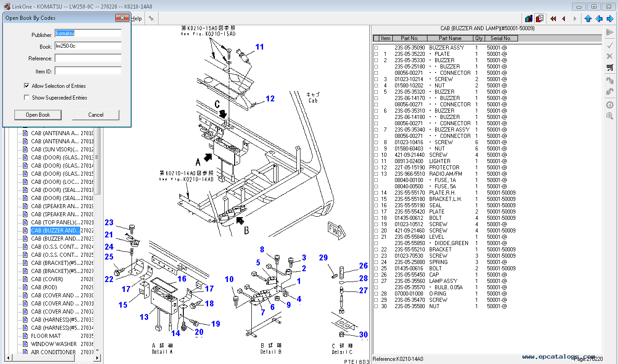The image size is (618, 364).
Task: Click the Open Book button
Action: point(38,115)
